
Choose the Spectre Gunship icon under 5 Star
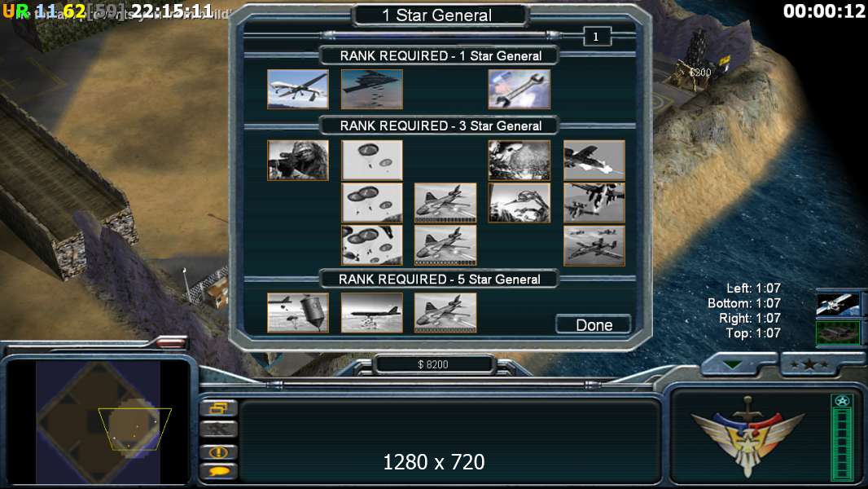click(445, 313)
